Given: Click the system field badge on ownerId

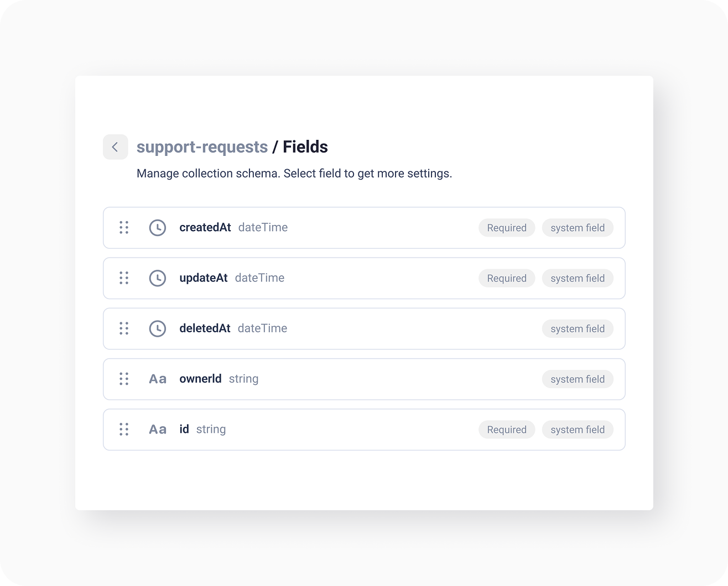Looking at the screenshot, I should (577, 379).
